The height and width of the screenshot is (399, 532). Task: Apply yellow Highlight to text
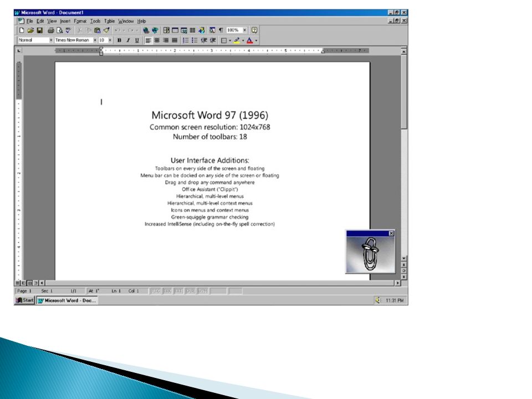[x=237, y=40]
